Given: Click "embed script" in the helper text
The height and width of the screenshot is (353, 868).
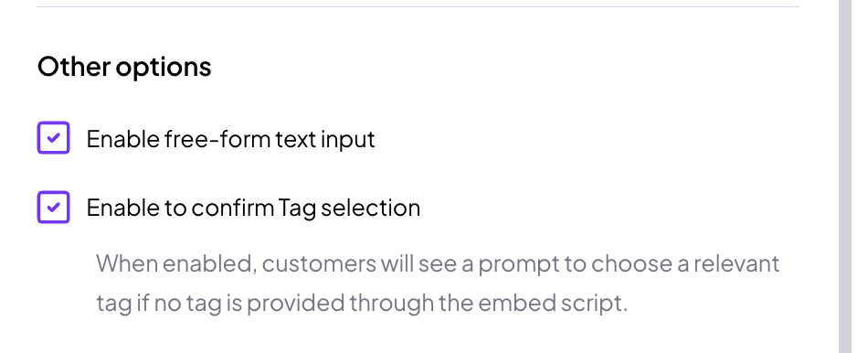Looking at the screenshot, I should click(x=551, y=304).
